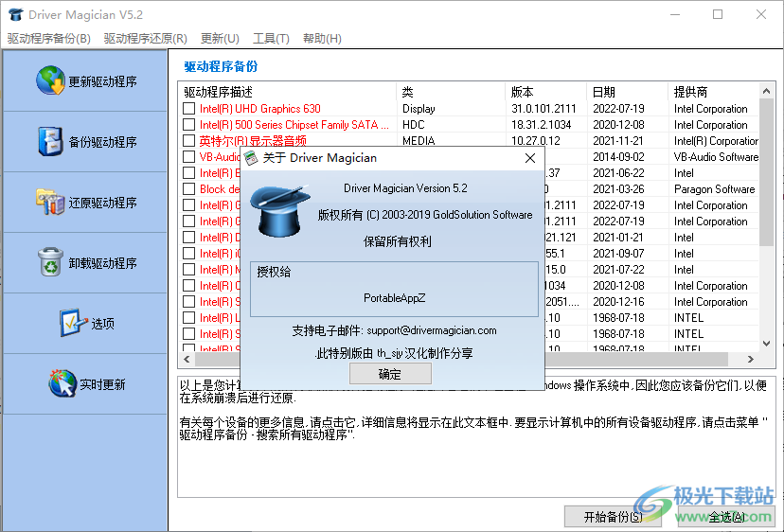The width and height of the screenshot is (784, 532).
Task: Toggle checkbox for 英特尔(R) 显示器音频
Action: pos(189,140)
